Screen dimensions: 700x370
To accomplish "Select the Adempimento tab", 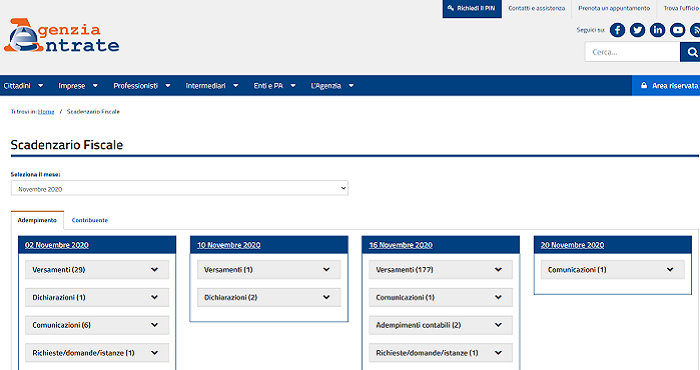I will (x=37, y=220).
